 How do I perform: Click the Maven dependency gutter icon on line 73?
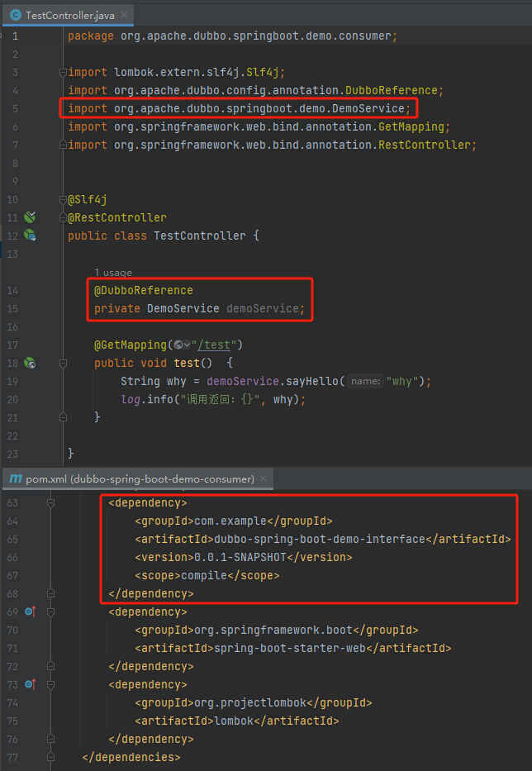[x=30, y=684]
